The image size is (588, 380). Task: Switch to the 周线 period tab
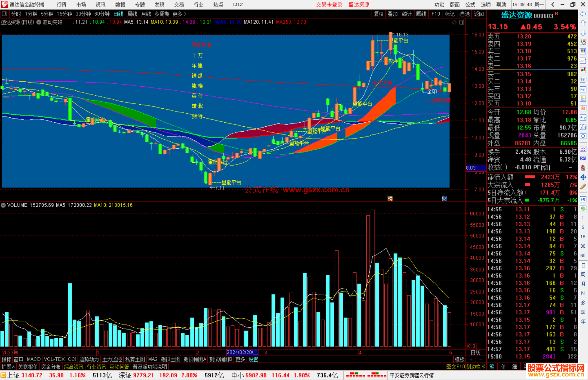(x=132, y=14)
